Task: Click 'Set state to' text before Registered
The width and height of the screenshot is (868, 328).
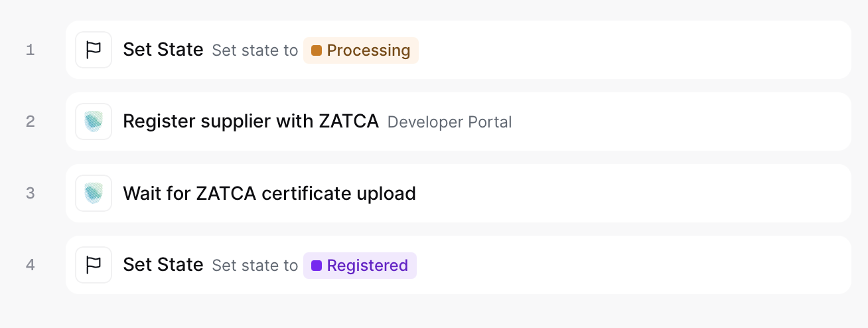Action: point(255,266)
